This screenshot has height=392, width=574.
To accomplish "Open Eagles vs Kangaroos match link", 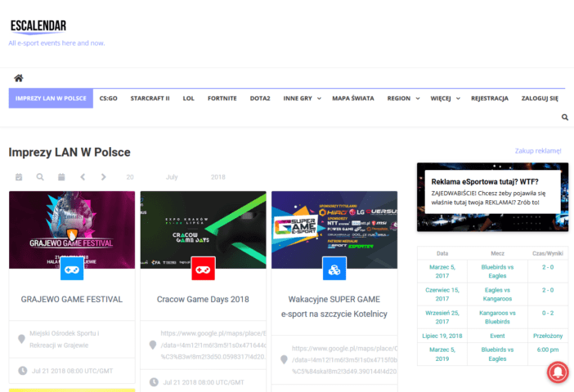I will coord(497,294).
